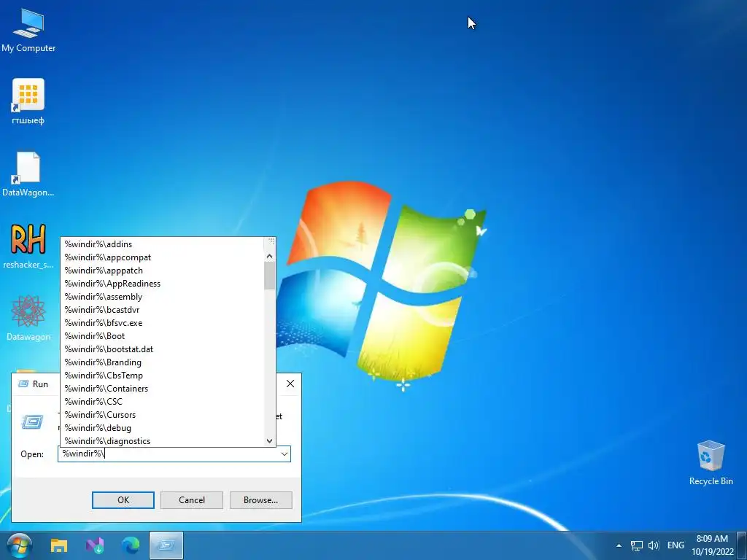The image size is (747, 560).
Task: Launch the Visual Studio Installer taskbar icon
Action: click(x=95, y=545)
